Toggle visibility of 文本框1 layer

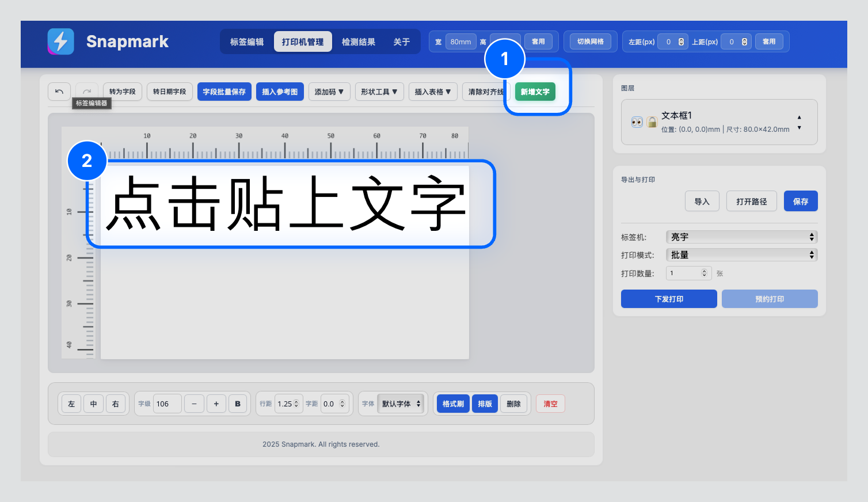(x=637, y=121)
